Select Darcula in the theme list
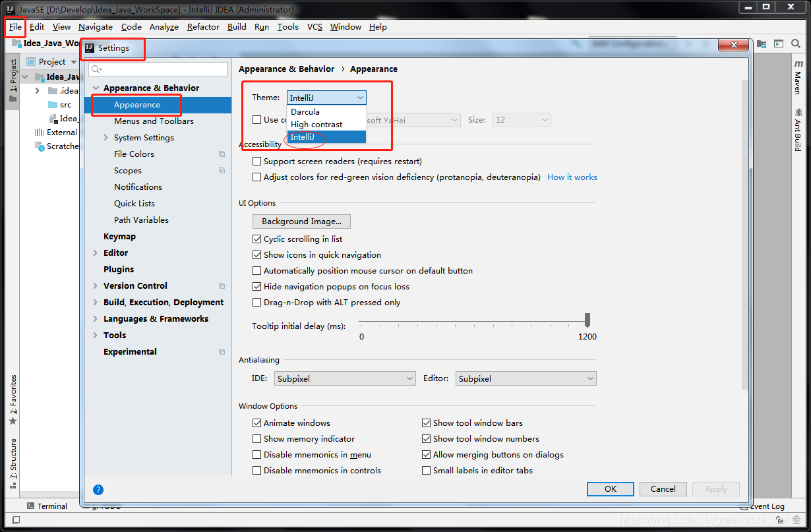The height and width of the screenshot is (532, 811). [326, 112]
